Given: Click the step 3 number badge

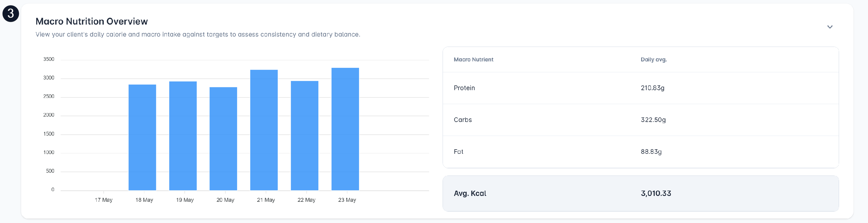Looking at the screenshot, I should point(10,13).
